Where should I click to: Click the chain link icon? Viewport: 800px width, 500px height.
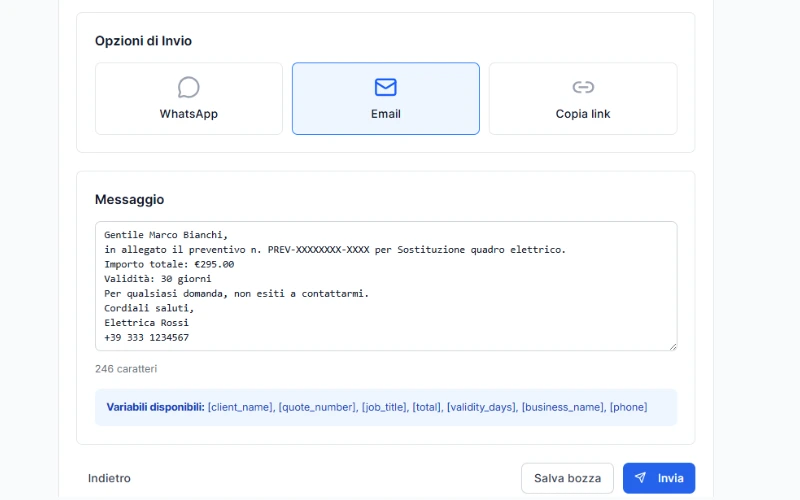(x=583, y=87)
